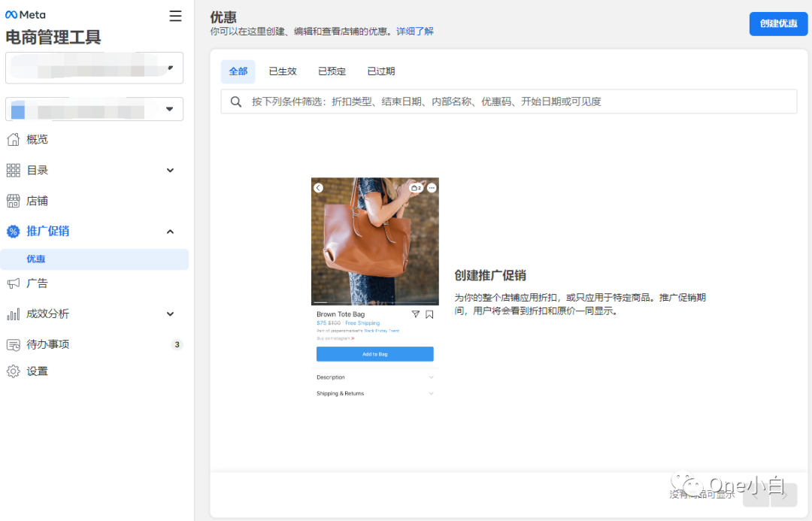Collapse the 推广促销 sidebar section

tap(171, 231)
